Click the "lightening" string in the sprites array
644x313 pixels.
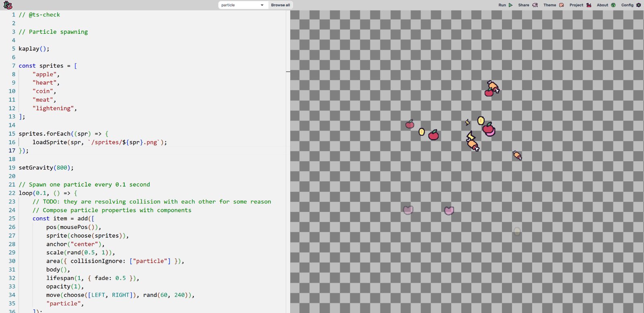[x=53, y=108]
